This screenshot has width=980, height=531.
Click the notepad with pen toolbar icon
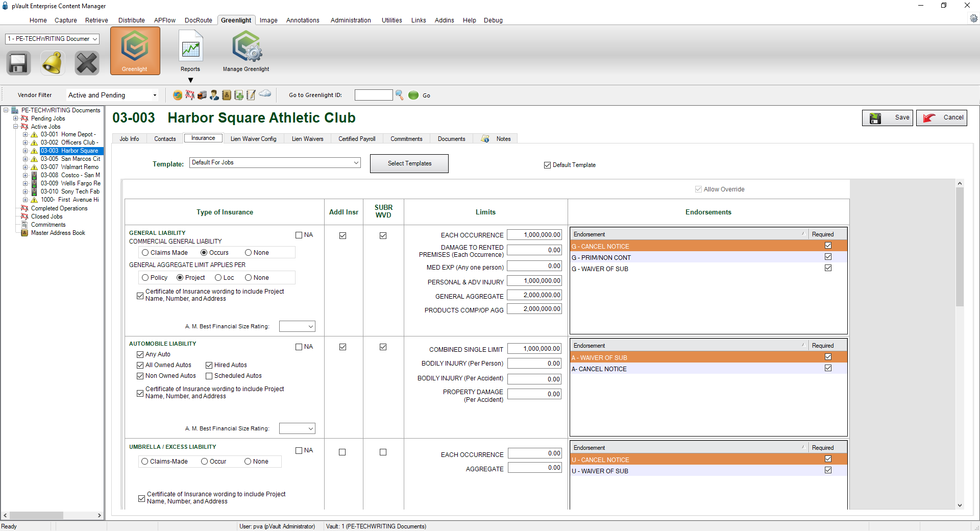251,95
